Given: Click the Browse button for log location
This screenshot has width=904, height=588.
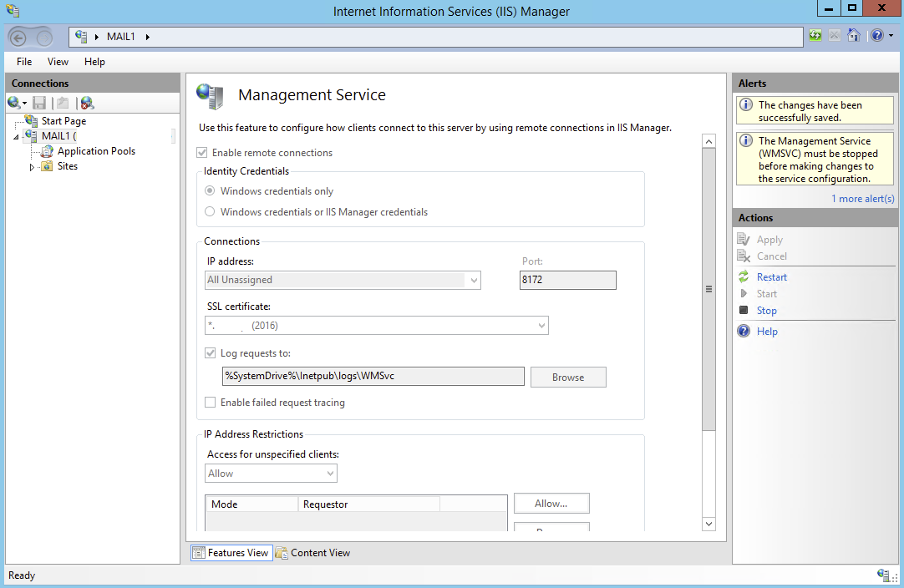Looking at the screenshot, I should 568,377.
